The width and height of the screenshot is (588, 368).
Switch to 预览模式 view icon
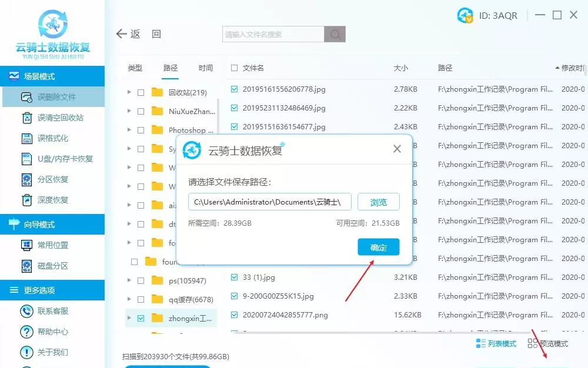click(532, 343)
